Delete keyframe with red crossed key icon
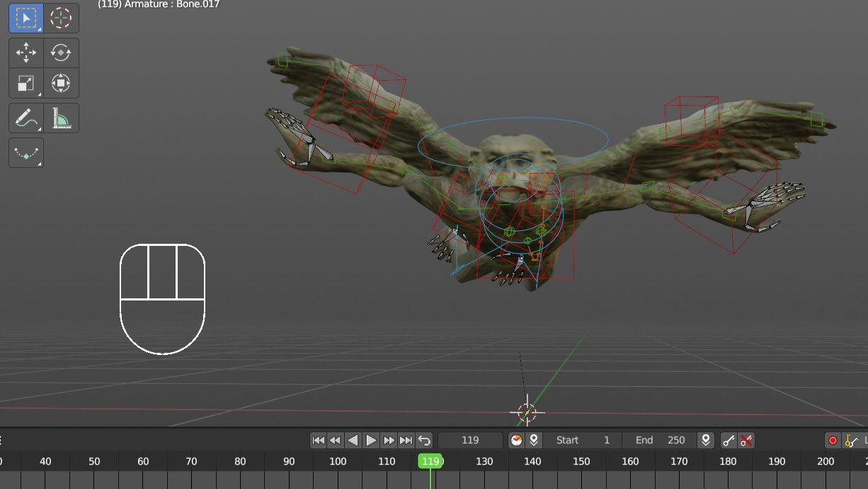Image resolution: width=868 pixels, height=489 pixels. pos(746,440)
